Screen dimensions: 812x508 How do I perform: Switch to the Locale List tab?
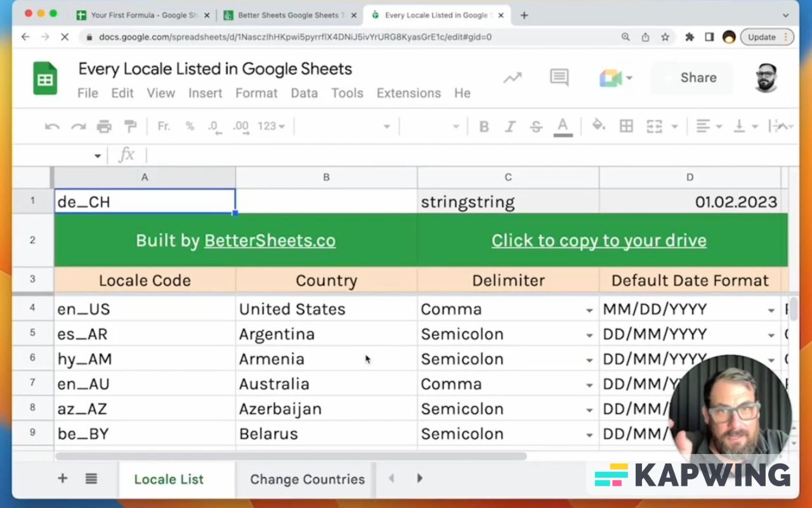pos(169,479)
